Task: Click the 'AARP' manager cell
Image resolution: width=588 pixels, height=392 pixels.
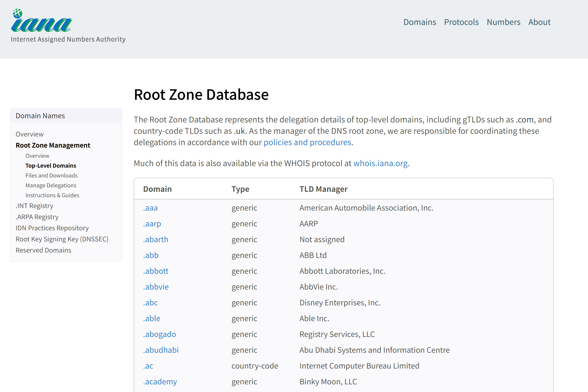Action: click(x=309, y=223)
